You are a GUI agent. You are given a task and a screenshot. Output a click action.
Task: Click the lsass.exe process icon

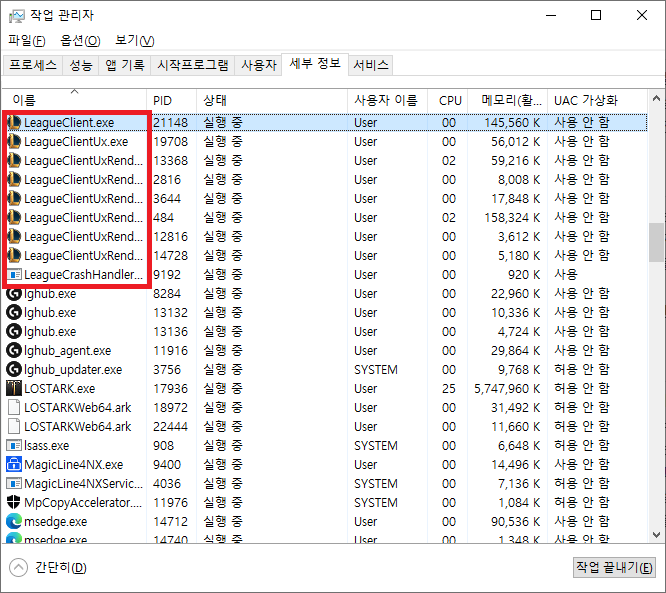coord(14,446)
